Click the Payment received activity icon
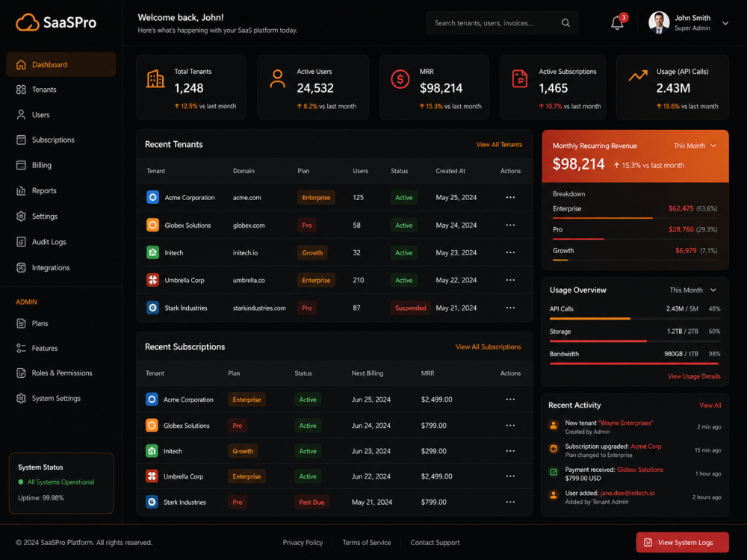 pyautogui.click(x=554, y=472)
